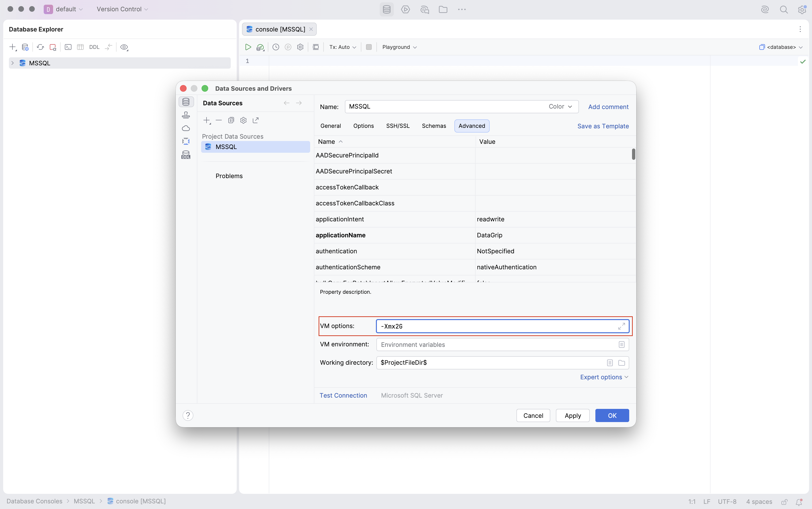Click the jump to source icon in Database Explorer

tap(108, 47)
